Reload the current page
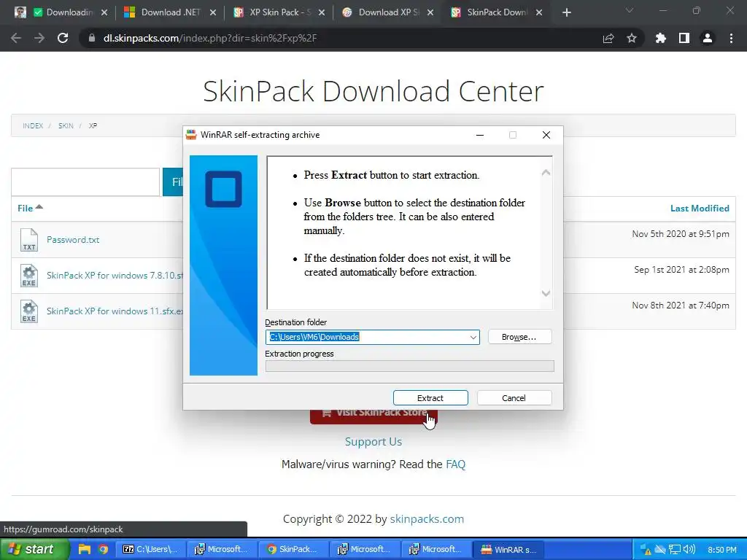The height and width of the screenshot is (560, 747). [63, 38]
